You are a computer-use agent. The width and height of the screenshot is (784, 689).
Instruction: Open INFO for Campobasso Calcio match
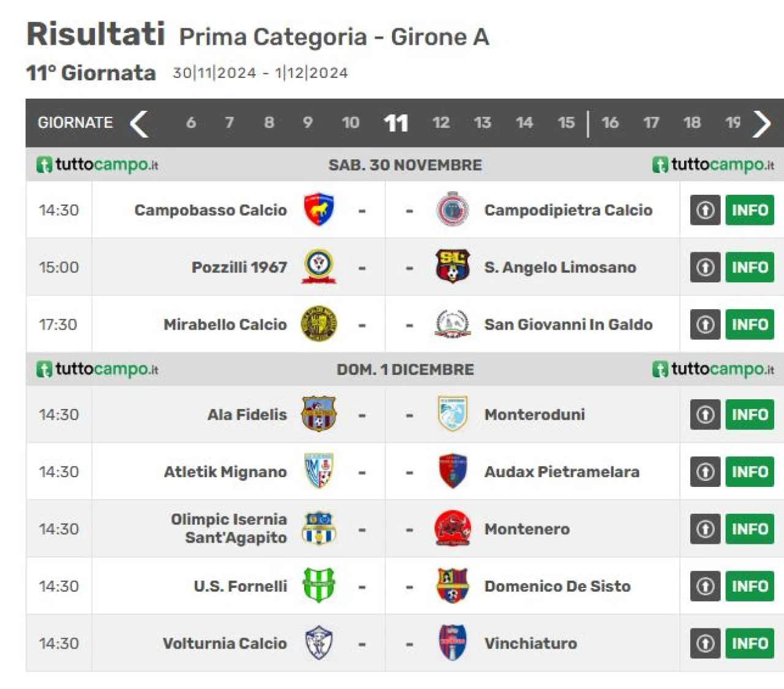(x=750, y=210)
